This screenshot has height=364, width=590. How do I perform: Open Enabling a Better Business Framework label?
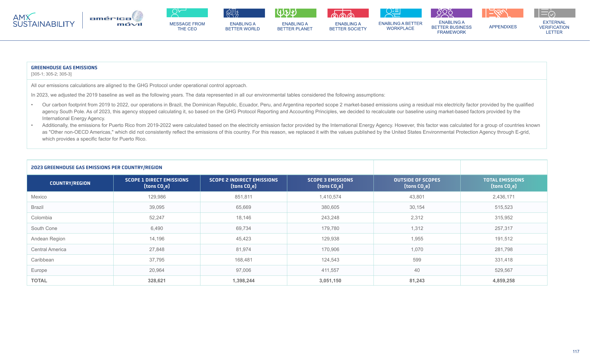coord(451,27)
